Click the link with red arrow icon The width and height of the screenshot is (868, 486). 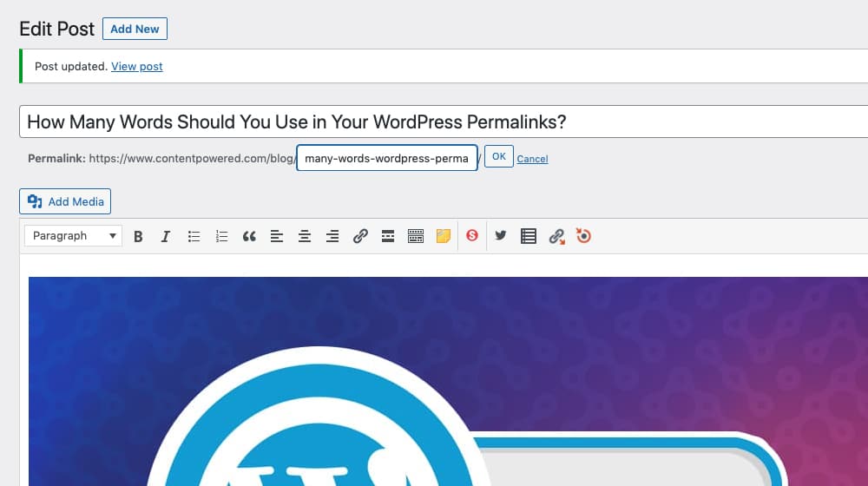[x=556, y=236]
